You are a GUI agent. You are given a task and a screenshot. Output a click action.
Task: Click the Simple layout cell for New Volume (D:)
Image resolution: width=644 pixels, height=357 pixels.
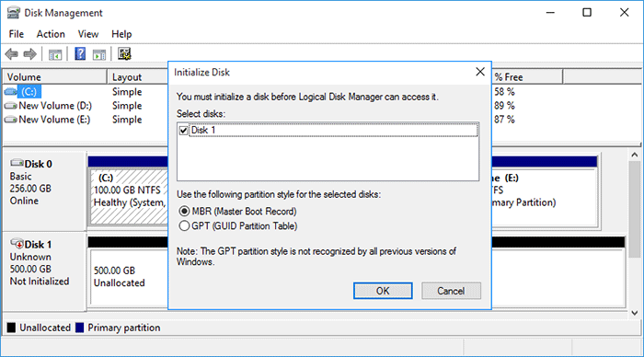coord(127,106)
